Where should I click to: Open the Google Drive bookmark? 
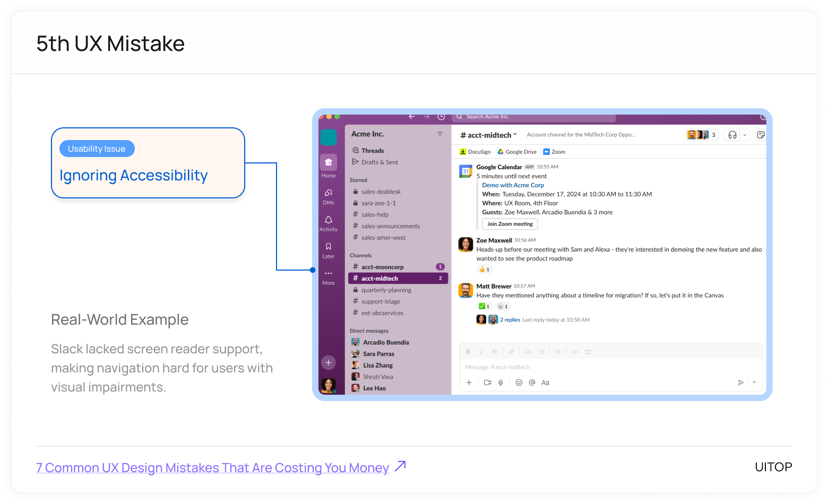point(517,152)
